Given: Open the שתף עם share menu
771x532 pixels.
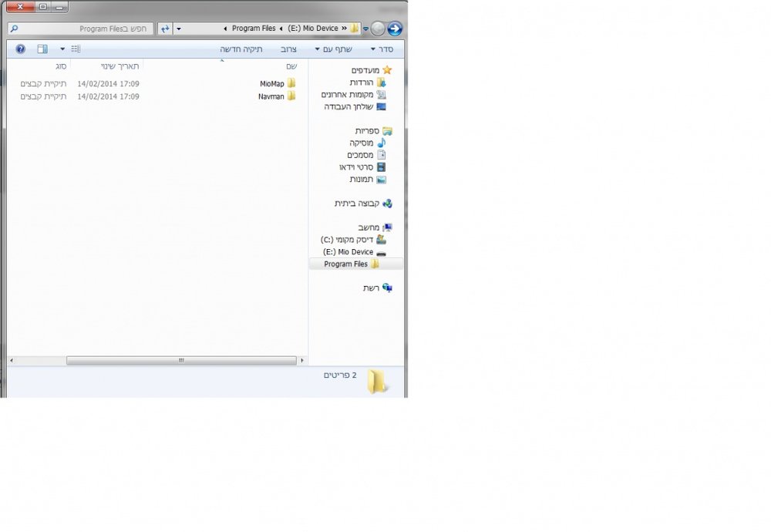Looking at the screenshot, I should 333,49.
